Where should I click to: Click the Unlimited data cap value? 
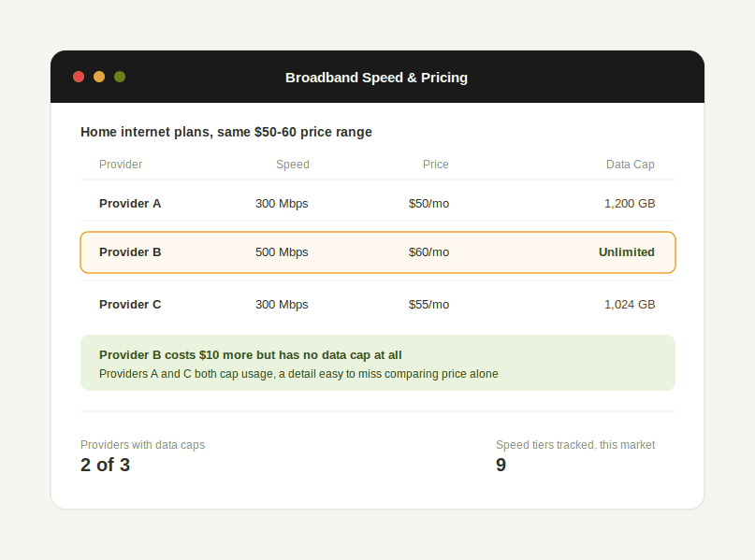pyautogui.click(x=627, y=252)
